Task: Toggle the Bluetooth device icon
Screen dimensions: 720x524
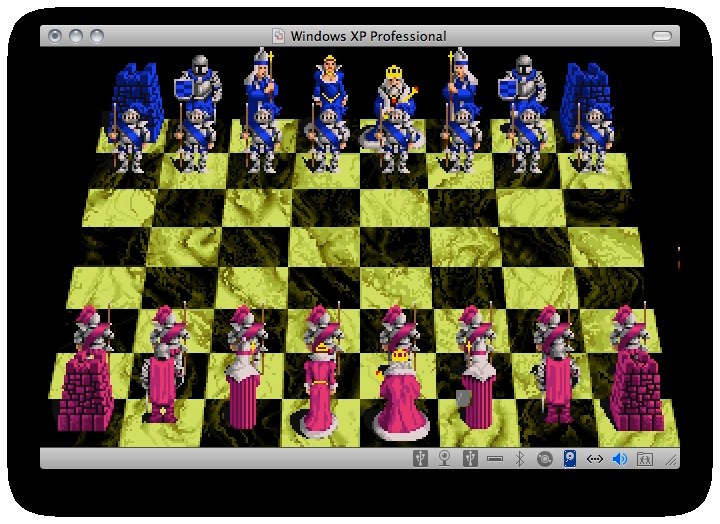Action: tap(519, 458)
